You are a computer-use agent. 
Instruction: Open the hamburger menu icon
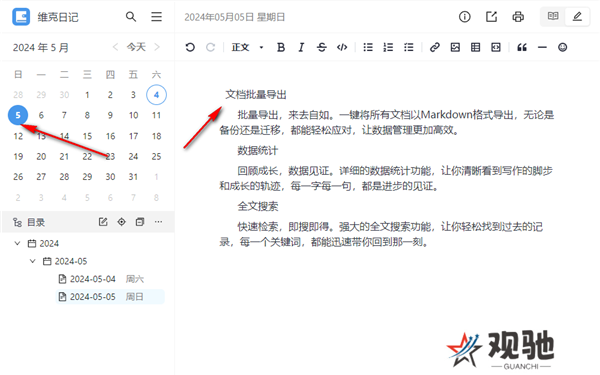(156, 17)
